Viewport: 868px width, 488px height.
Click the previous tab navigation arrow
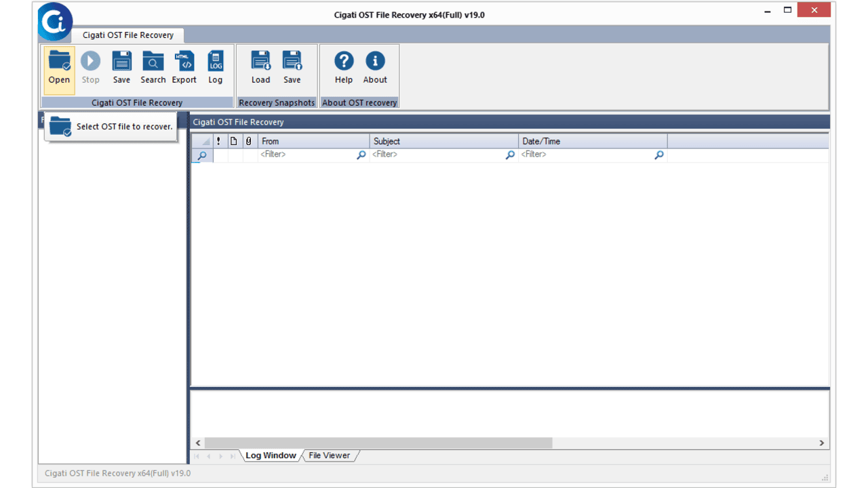[209, 456]
